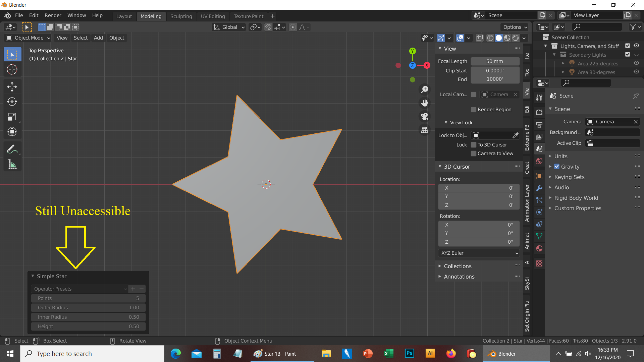Switch to orthographic grid view icon
This screenshot has height=362, width=644.
pyautogui.click(x=425, y=130)
